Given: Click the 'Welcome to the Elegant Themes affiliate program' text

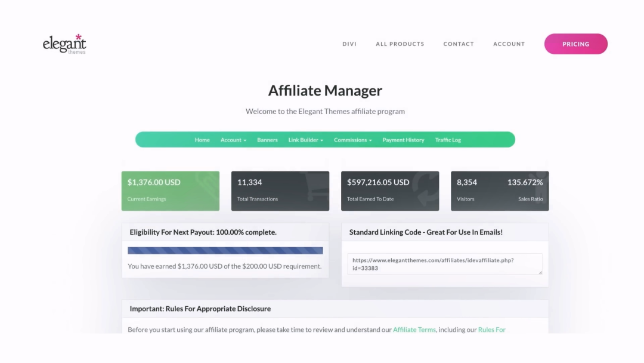Looking at the screenshot, I should tap(326, 112).
